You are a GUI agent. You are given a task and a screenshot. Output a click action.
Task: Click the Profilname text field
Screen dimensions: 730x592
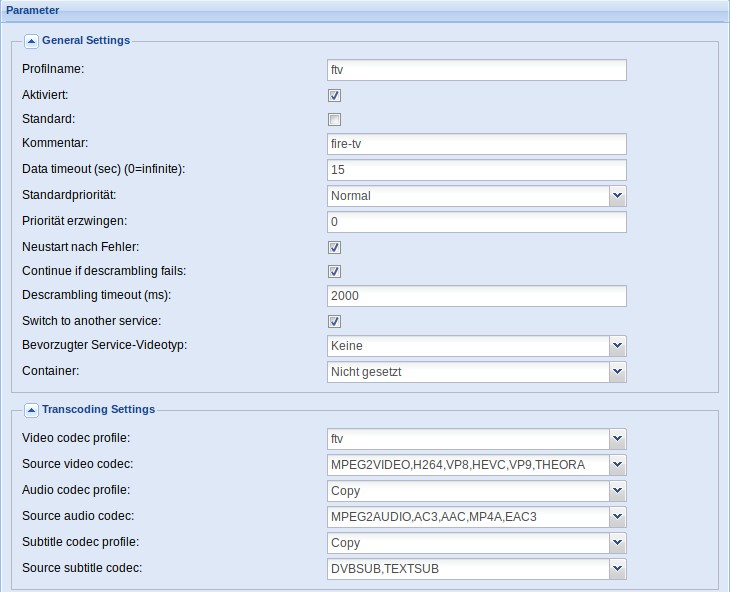[x=477, y=70]
